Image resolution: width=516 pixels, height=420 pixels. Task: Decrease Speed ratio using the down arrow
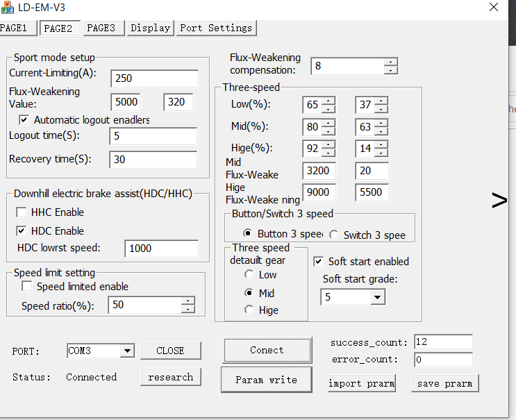click(x=188, y=309)
